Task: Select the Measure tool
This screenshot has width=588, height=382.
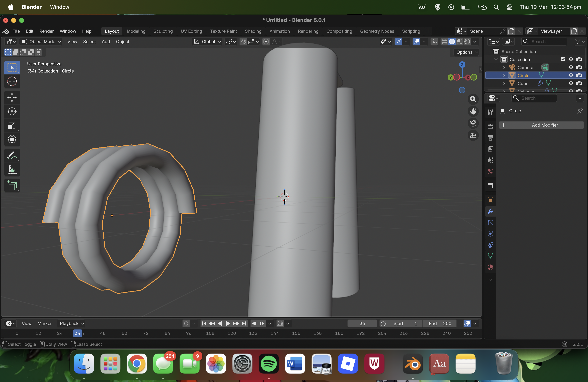Action: tap(12, 170)
